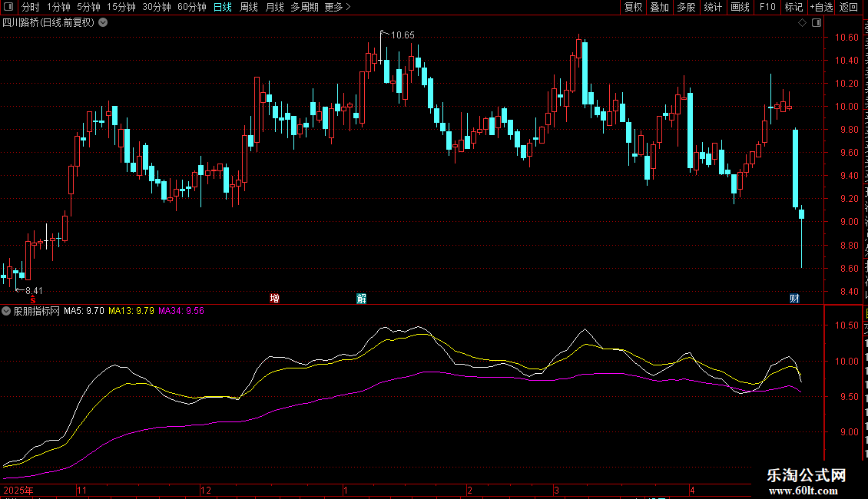Switch to the 日线 daily chart
The height and width of the screenshot is (499, 868).
pos(223,7)
